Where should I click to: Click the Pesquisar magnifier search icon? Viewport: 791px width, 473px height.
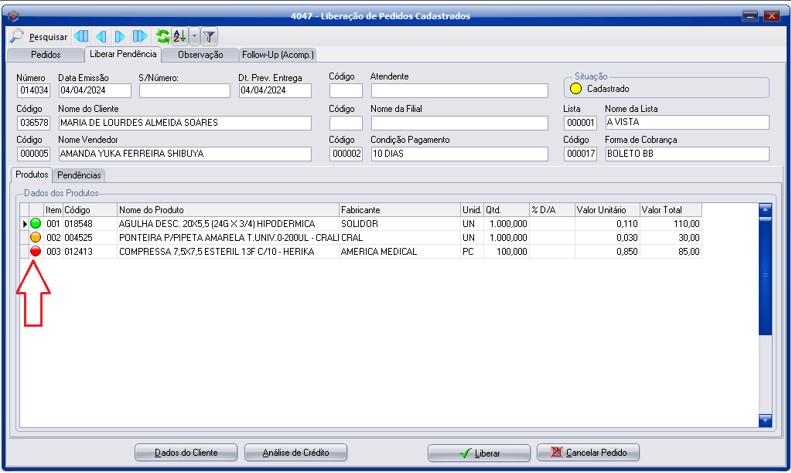(x=17, y=36)
